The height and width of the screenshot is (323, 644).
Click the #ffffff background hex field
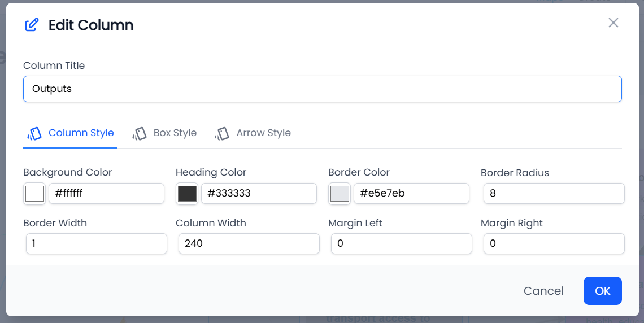[106, 193]
